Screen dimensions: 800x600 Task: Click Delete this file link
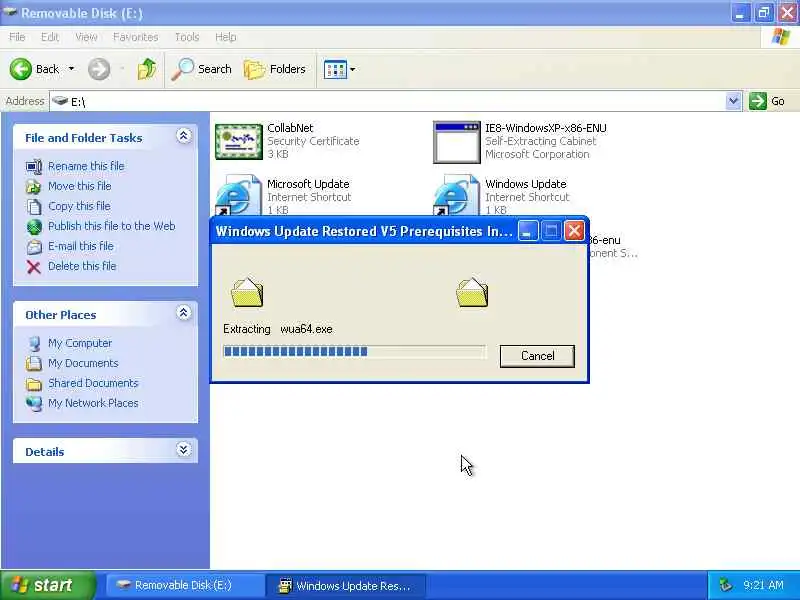(x=82, y=266)
